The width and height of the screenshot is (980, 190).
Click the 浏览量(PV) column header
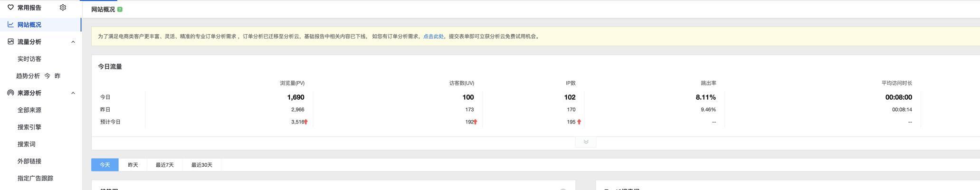click(x=292, y=83)
